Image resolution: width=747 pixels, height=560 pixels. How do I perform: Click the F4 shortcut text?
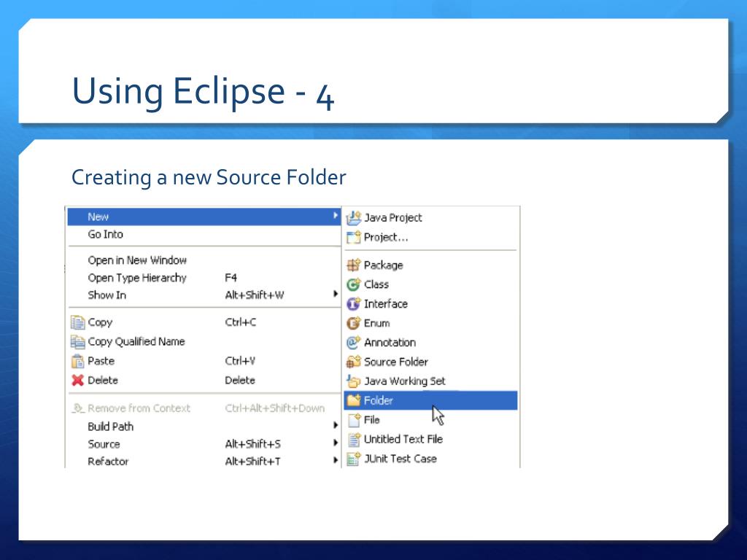point(231,278)
